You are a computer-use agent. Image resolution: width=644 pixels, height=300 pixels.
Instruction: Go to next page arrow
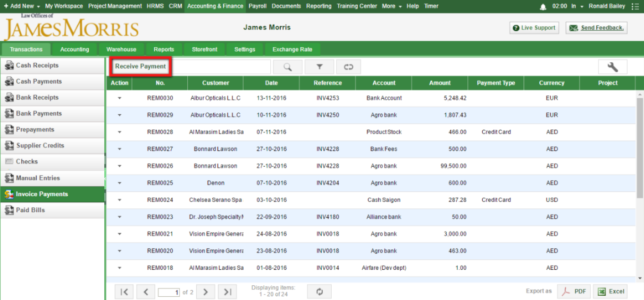[x=206, y=292]
